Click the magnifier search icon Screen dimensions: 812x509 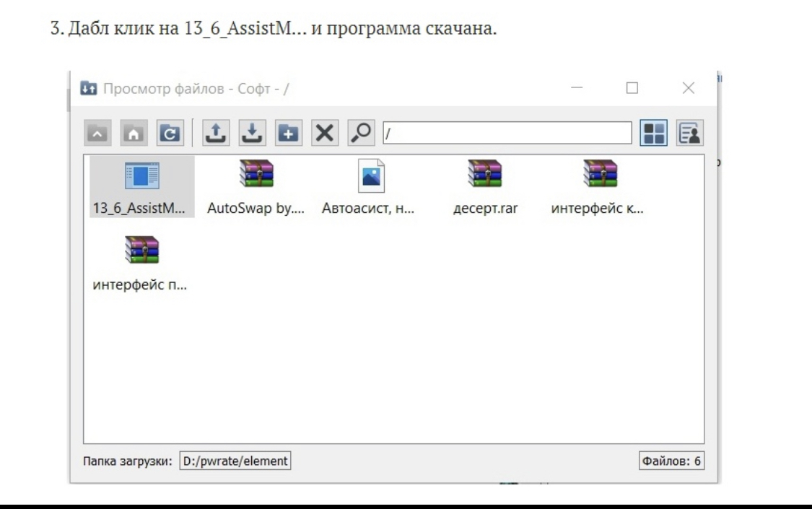pyautogui.click(x=359, y=133)
